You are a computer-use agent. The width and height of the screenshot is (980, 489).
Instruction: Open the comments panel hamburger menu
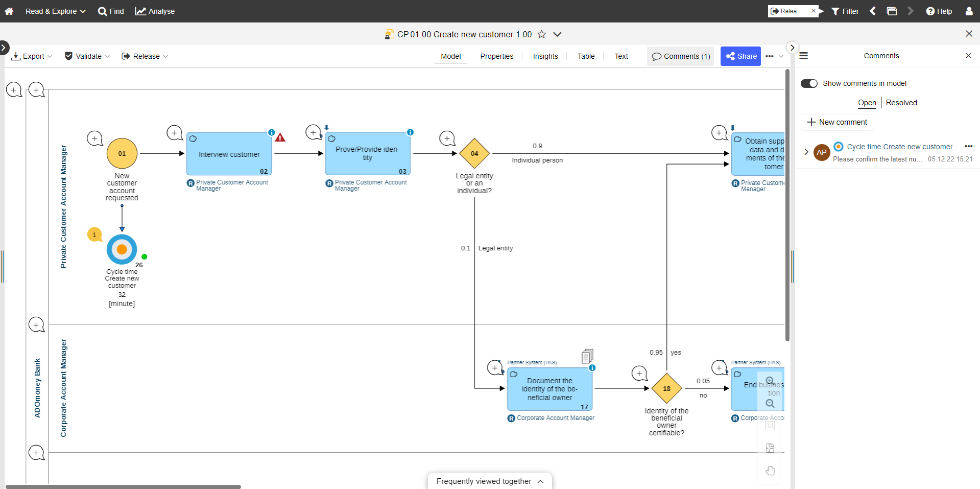(x=803, y=56)
